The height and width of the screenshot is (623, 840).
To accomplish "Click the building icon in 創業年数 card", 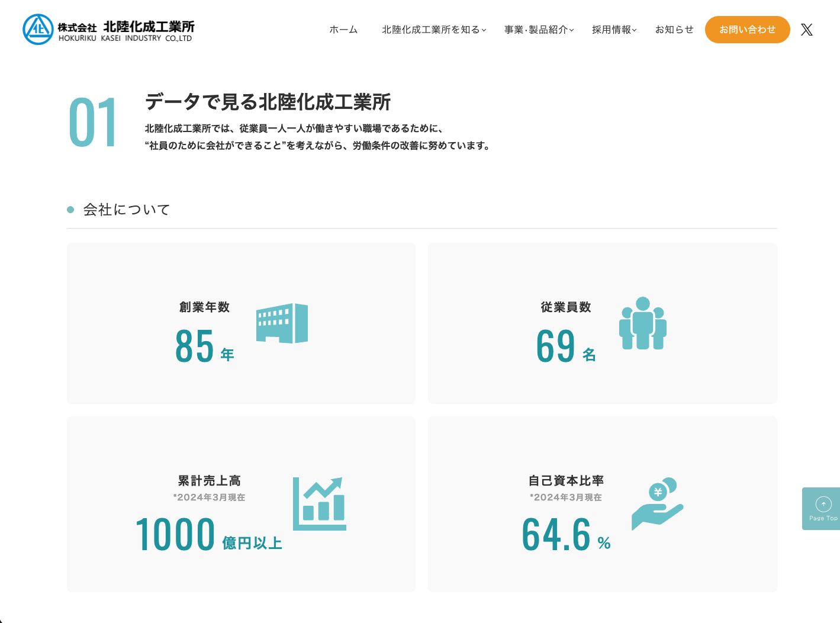I will [x=282, y=324].
